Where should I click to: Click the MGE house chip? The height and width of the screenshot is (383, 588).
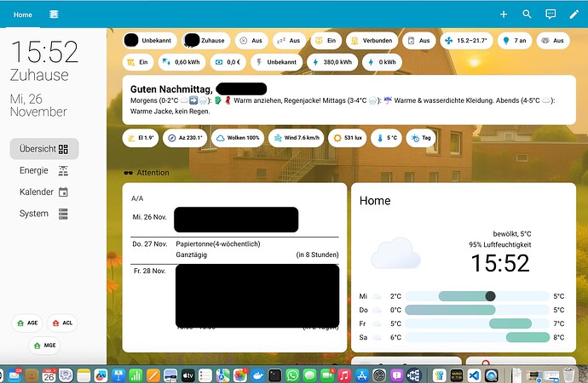pos(45,345)
